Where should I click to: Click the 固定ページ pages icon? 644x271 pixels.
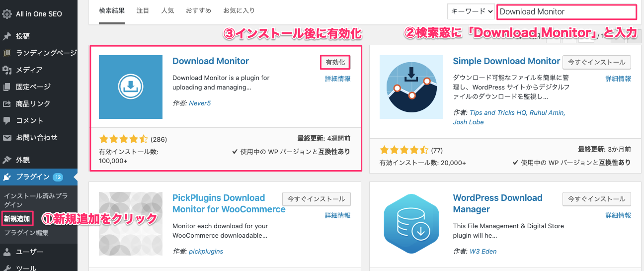7,87
